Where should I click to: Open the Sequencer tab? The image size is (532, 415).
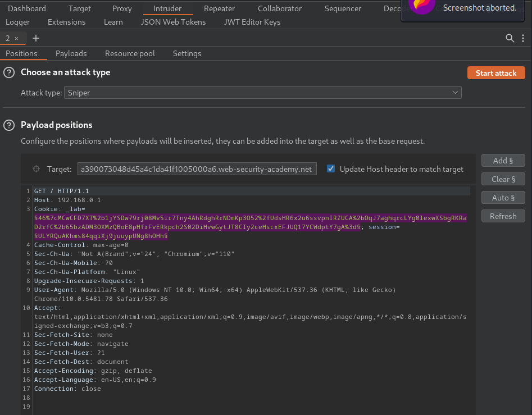tap(343, 8)
